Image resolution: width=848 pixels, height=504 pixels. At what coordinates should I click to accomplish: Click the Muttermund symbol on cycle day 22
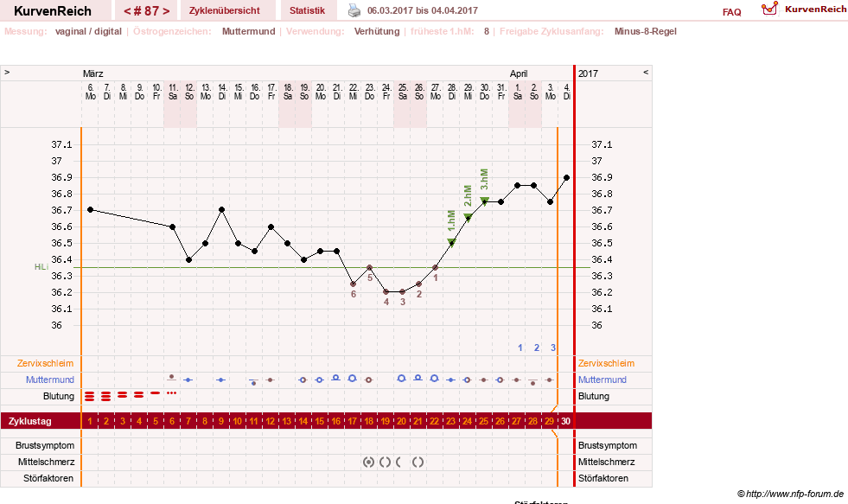coord(434,379)
